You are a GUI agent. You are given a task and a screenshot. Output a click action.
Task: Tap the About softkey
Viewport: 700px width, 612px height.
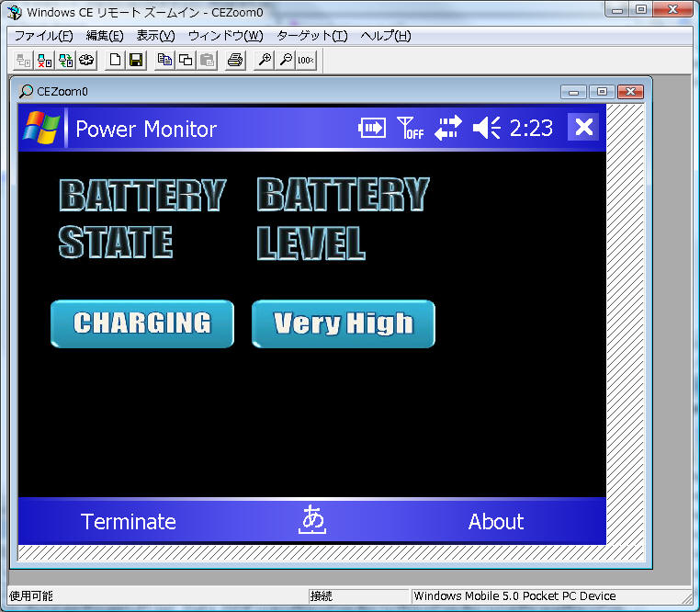(496, 522)
